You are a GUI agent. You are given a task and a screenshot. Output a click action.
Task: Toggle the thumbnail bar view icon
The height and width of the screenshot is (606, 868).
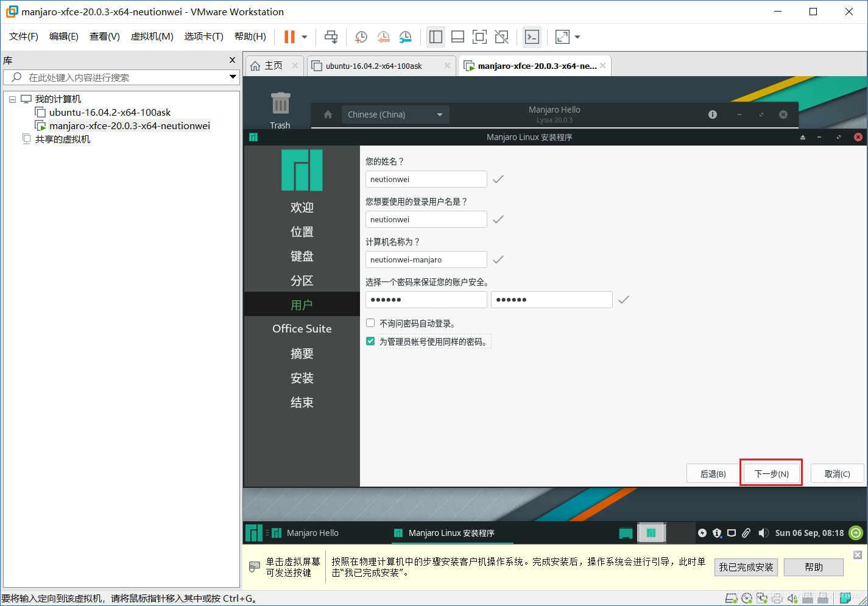(457, 37)
